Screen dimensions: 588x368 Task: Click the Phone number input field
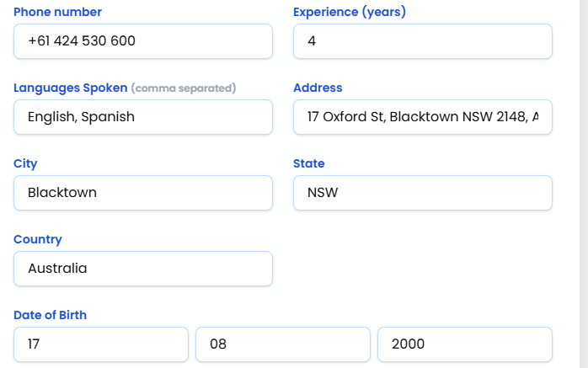click(143, 41)
